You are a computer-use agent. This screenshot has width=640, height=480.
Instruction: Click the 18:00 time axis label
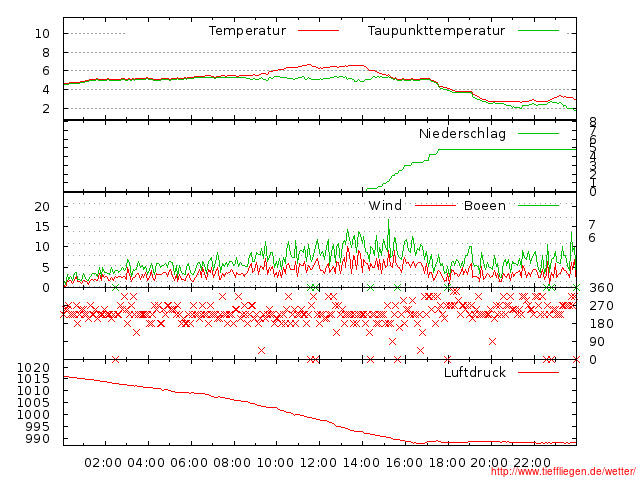(x=447, y=463)
